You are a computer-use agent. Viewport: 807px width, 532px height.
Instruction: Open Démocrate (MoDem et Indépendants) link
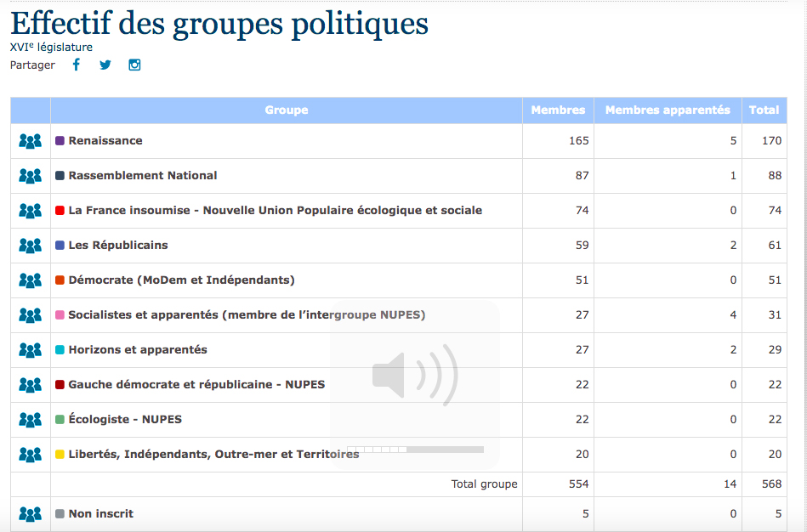(182, 280)
